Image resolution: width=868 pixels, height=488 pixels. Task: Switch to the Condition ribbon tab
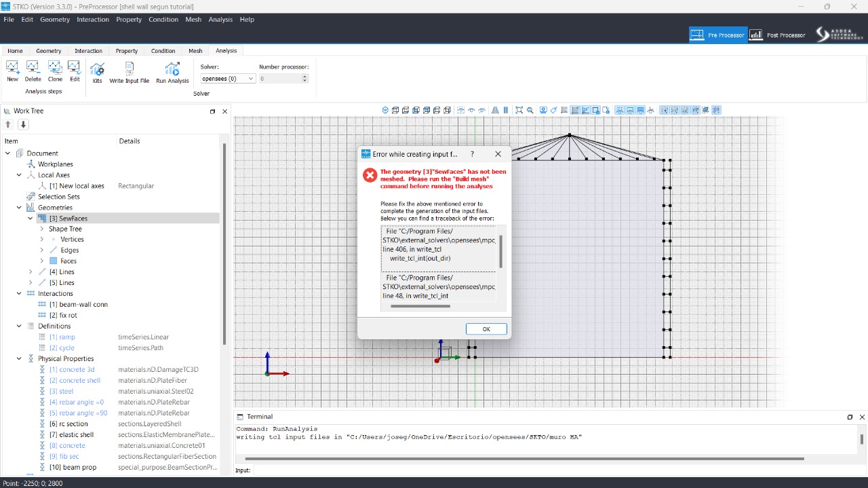click(163, 51)
